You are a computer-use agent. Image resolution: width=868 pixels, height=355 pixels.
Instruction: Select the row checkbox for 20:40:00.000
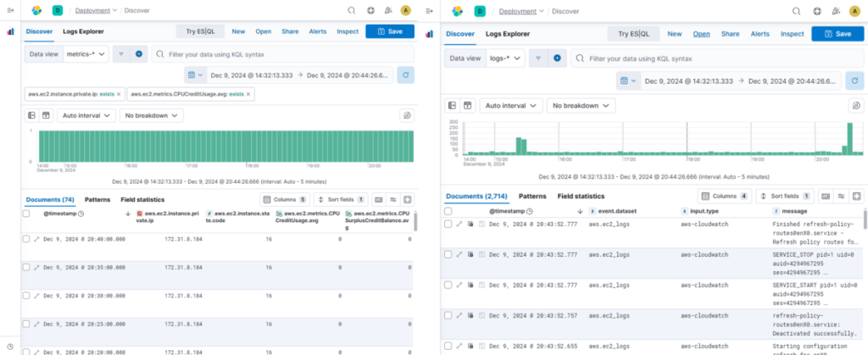coord(26,240)
